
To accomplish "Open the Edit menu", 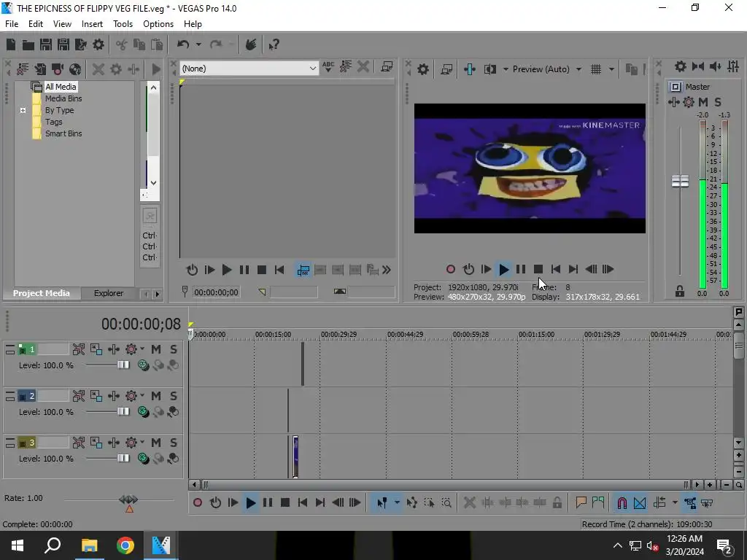I will coord(36,24).
